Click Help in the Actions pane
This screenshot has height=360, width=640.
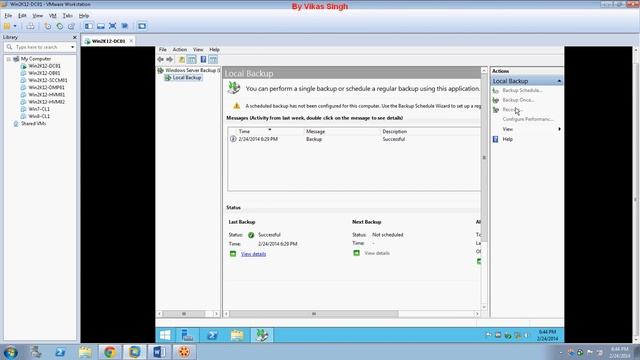click(507, 139)
